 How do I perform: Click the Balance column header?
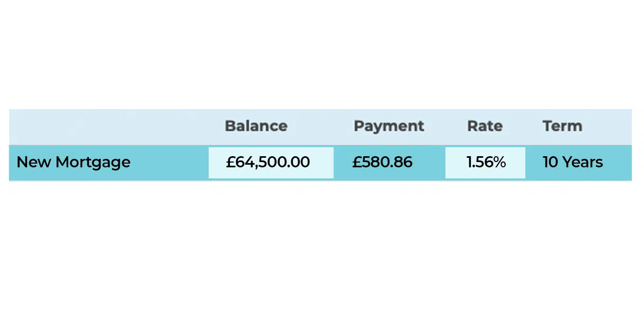(256, 126)
